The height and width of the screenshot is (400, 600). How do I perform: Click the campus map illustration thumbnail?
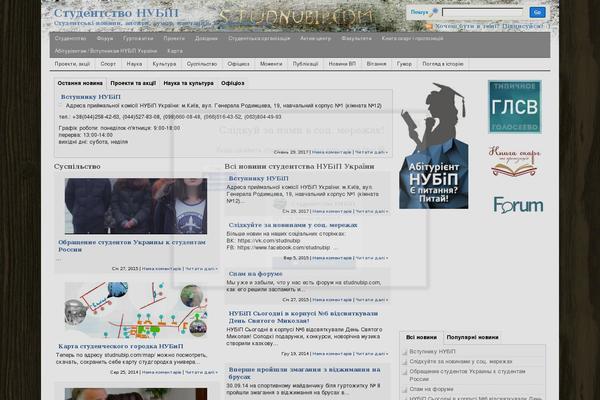tap(136, 310)
